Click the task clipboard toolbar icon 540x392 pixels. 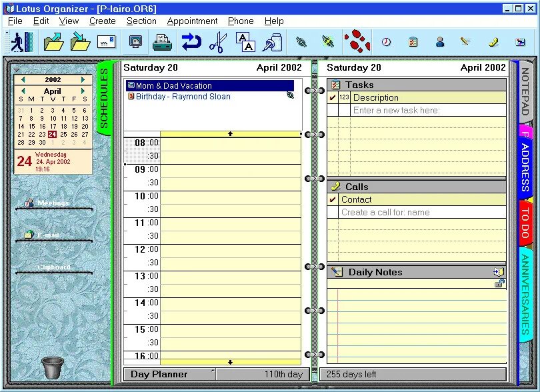click(x=413, y=42)
